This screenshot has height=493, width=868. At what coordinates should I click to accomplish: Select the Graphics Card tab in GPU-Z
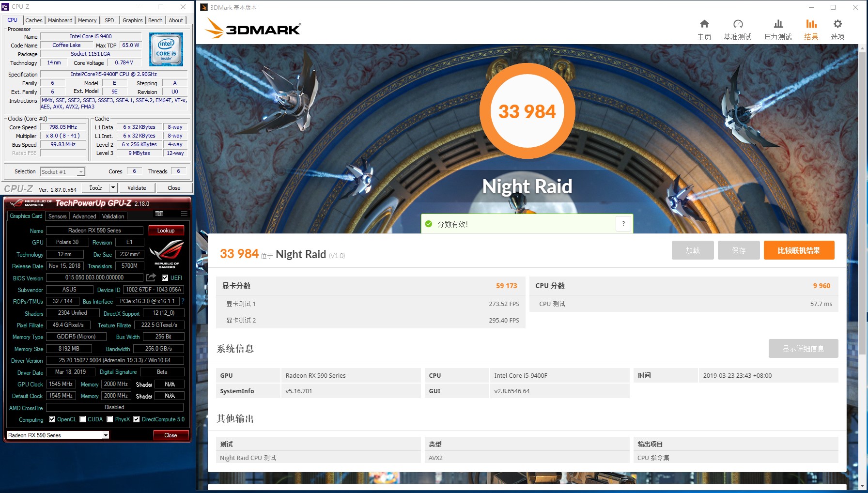click(26, 216)
